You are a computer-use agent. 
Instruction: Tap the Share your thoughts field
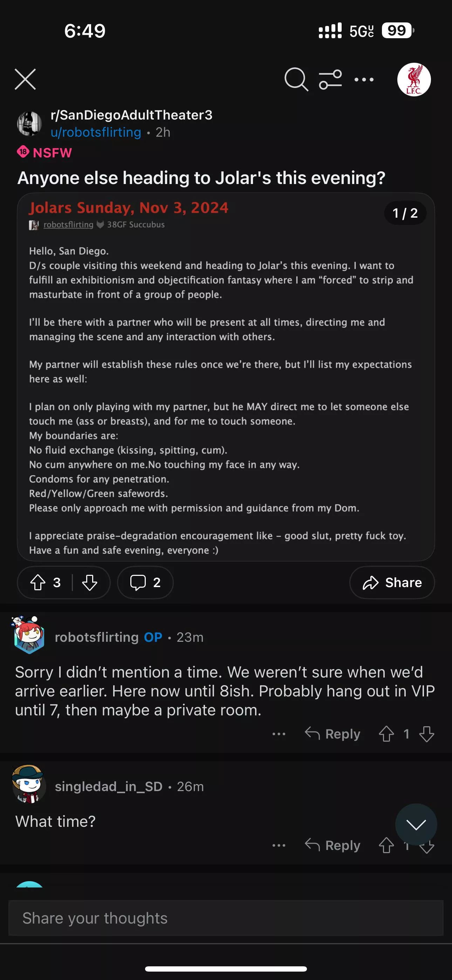click(226, 918)
